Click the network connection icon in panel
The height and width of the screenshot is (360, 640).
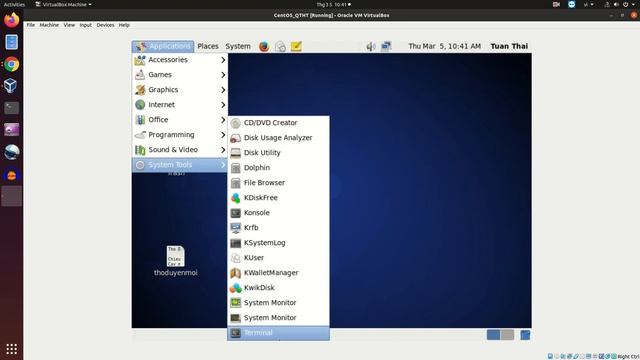click(386, 47)
